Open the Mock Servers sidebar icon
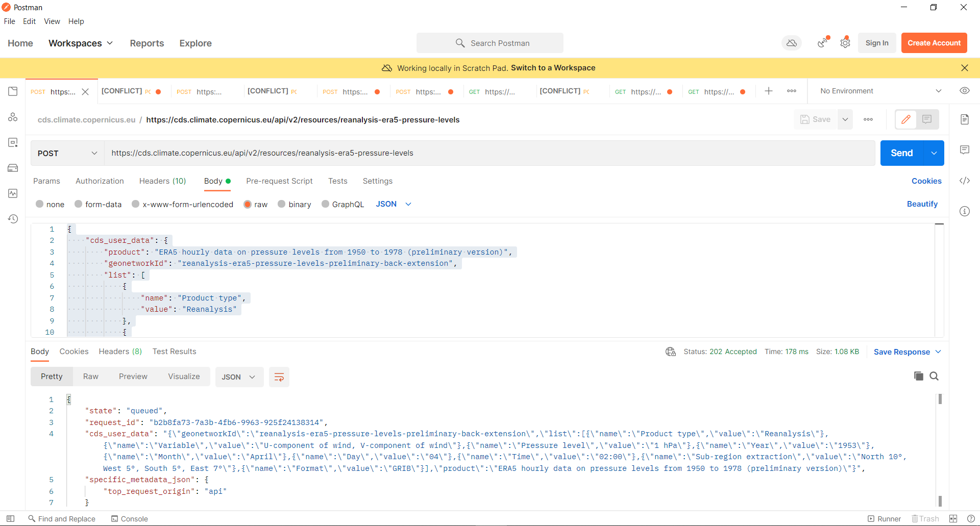 (x=13, y=168)
